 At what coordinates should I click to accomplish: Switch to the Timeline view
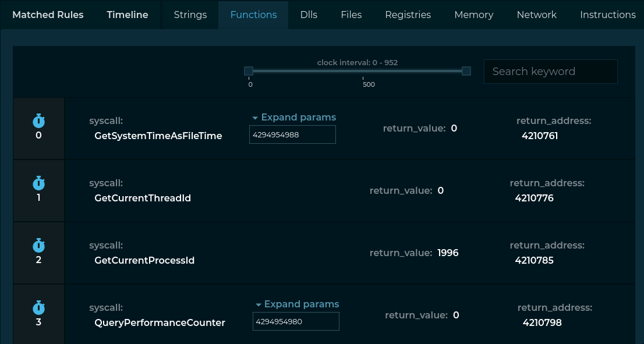[128, 15]
